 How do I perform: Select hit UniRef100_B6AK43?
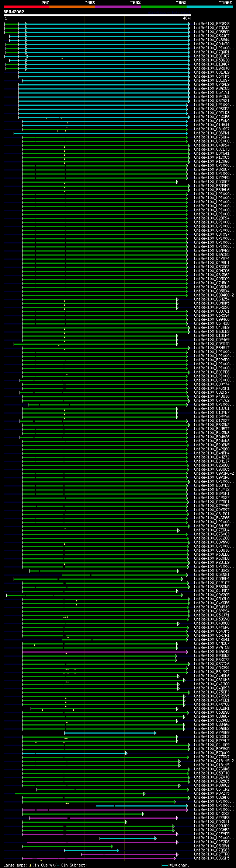click(x=212, y=651)
